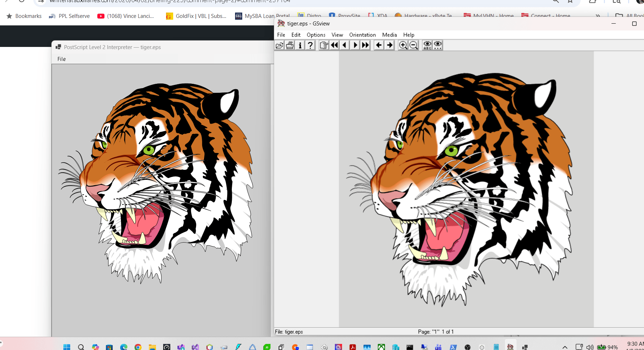Go to next page with right triangle

tap(355, 45)
